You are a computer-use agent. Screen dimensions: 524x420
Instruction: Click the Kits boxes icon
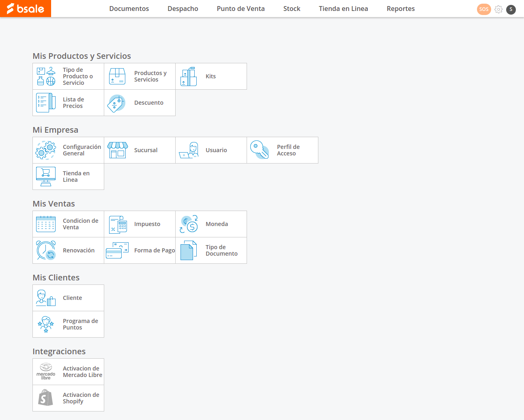189,77
